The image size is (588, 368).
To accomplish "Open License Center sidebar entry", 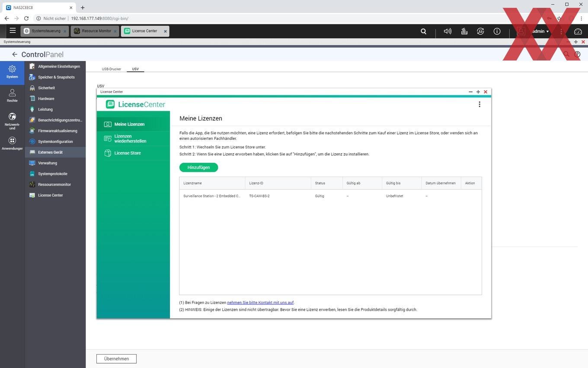I will tap(55, 195).
